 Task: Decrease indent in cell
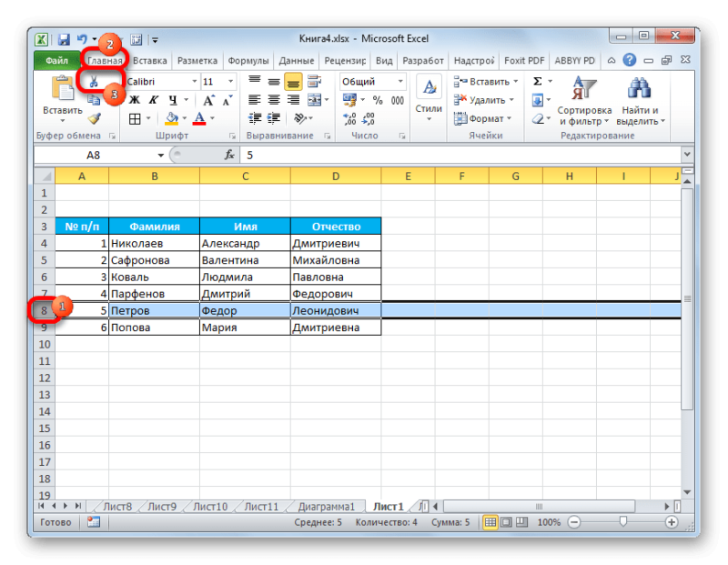pos(255,118)
